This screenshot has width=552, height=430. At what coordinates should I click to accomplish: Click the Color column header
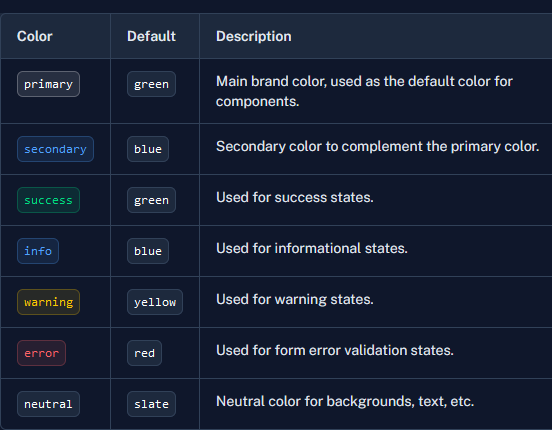34,36
